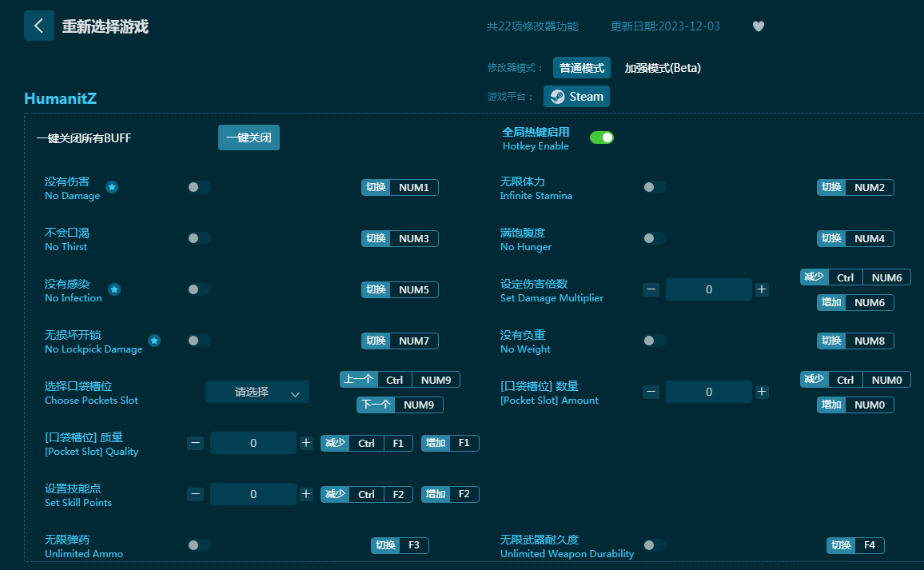Click the NUM3 hotkey for No Thirst
Screen dimensions: 924x570
(x=400, y=239)
